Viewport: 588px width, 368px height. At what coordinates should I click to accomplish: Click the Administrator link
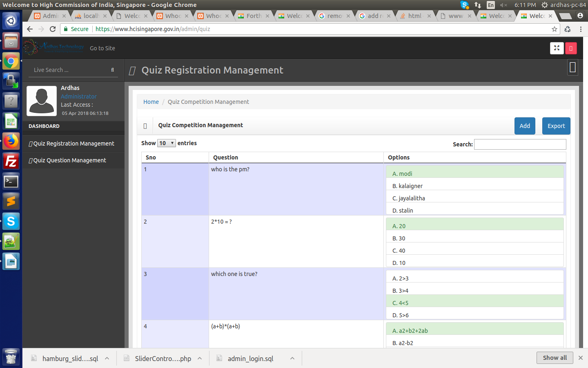(x=79, y=96)
